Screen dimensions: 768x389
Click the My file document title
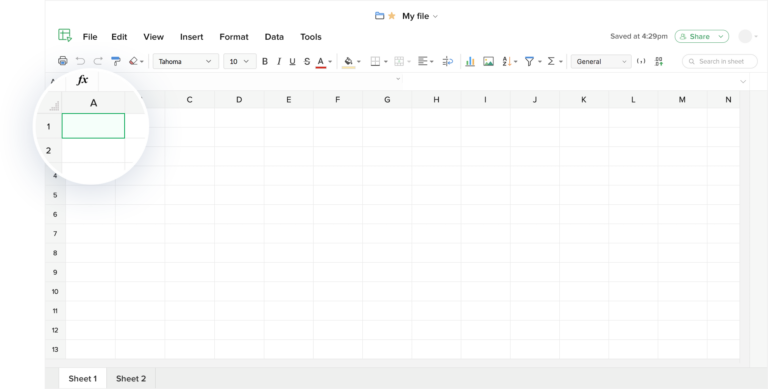[415, 16]
